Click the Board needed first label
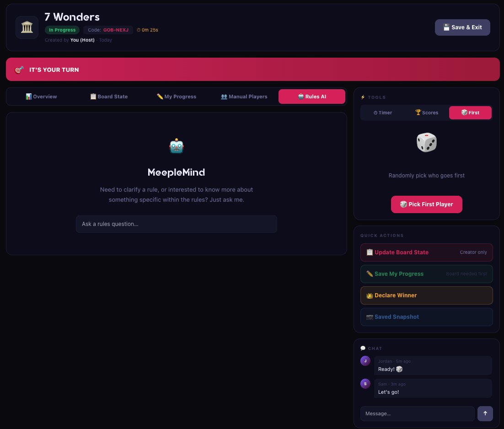 (x=466, y=274)
